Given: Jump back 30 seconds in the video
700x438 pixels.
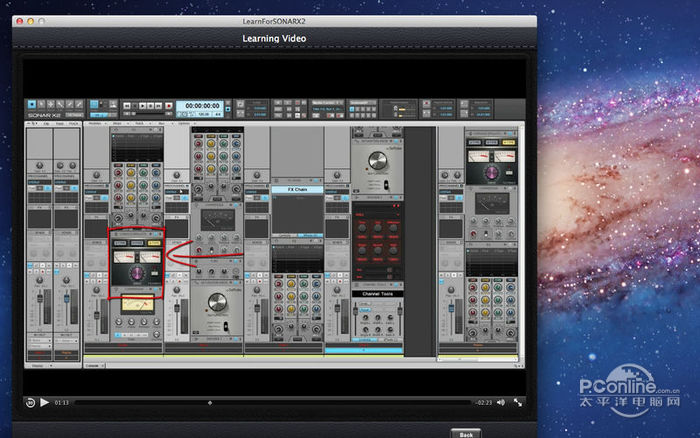Looking at the screenshot, I should click(x=30, y=403).
